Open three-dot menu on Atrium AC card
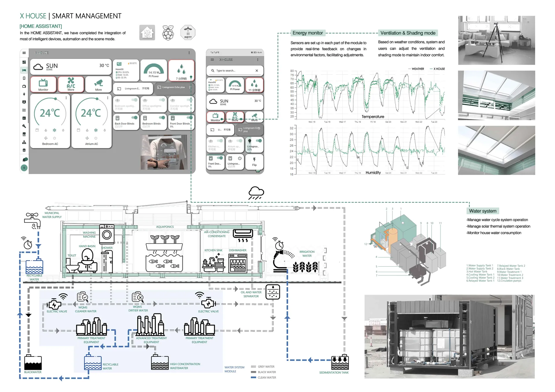The image size is (555, 392). (x=108, y=98)
